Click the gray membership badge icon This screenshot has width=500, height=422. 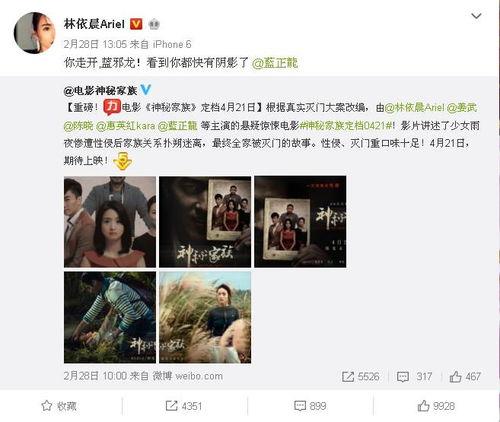pyautogui.click(x=154, y=24)
